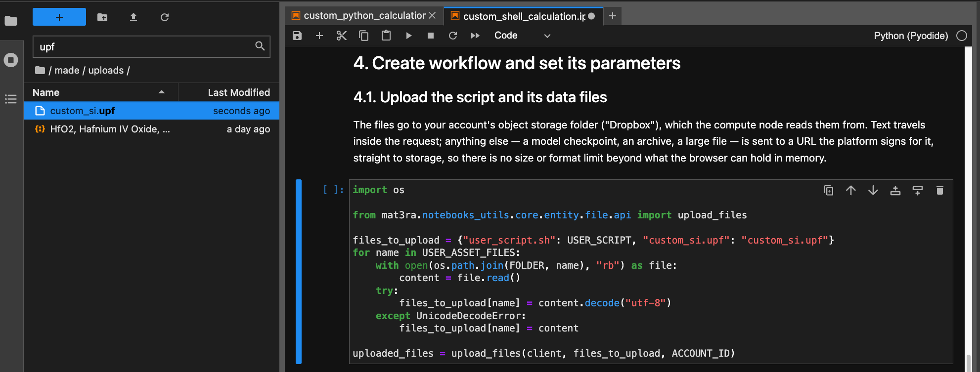Click the blue New Launcher plus button
Screen dimensions: 980x372
[x=59, y=17]
